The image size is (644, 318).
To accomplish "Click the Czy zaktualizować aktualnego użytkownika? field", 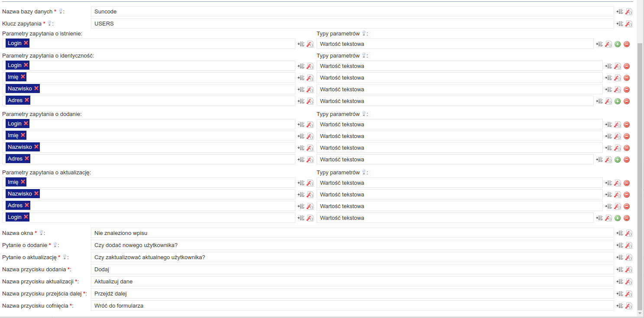I will point(353,257).
